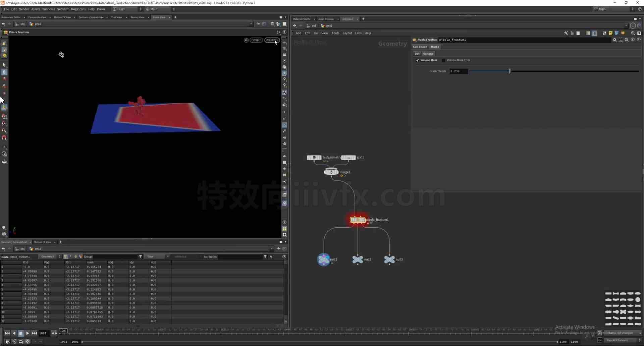Open the Layout menu in network editor
The height and width of the screenshot is (346, 644).
tap(347, 33)
